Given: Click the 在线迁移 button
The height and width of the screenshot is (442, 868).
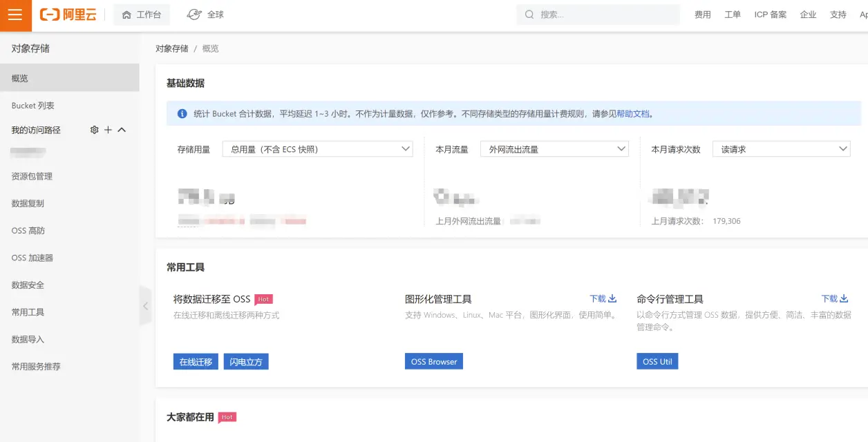Looking at the screenshot, I should click(196, 362).
